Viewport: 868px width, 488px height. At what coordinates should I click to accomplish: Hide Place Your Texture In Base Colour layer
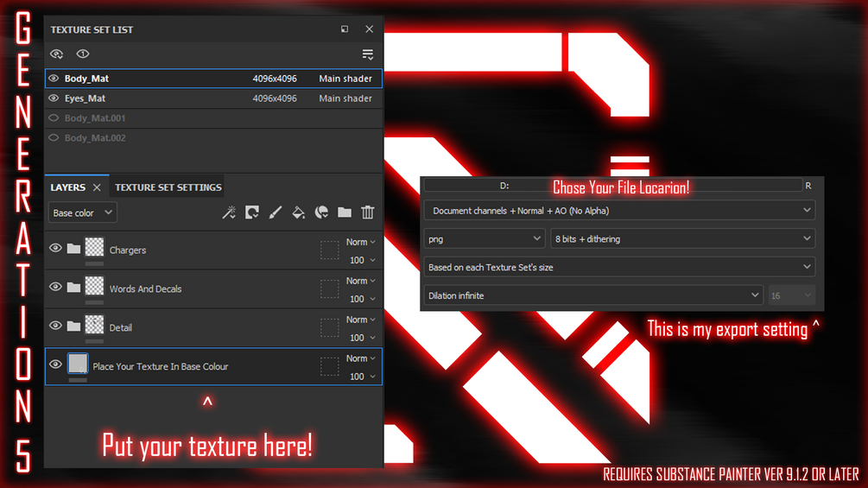55,364
